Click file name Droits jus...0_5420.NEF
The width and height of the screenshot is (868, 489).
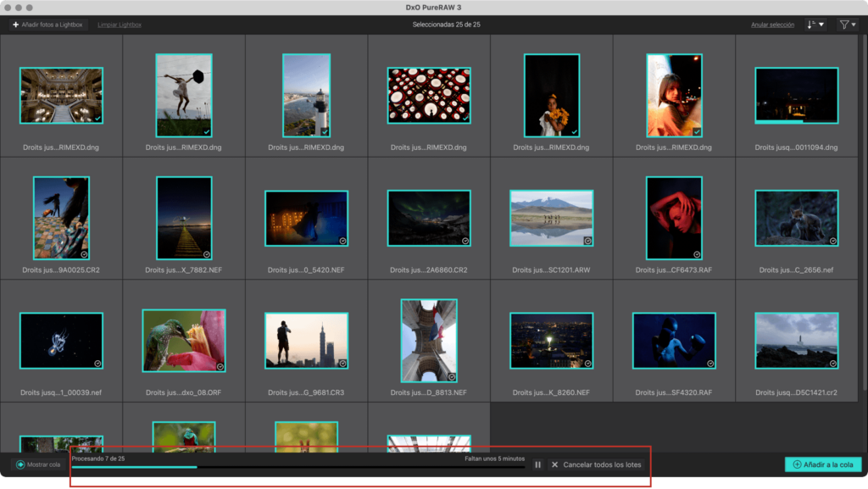pyautogui.click(x=306, y=270)
